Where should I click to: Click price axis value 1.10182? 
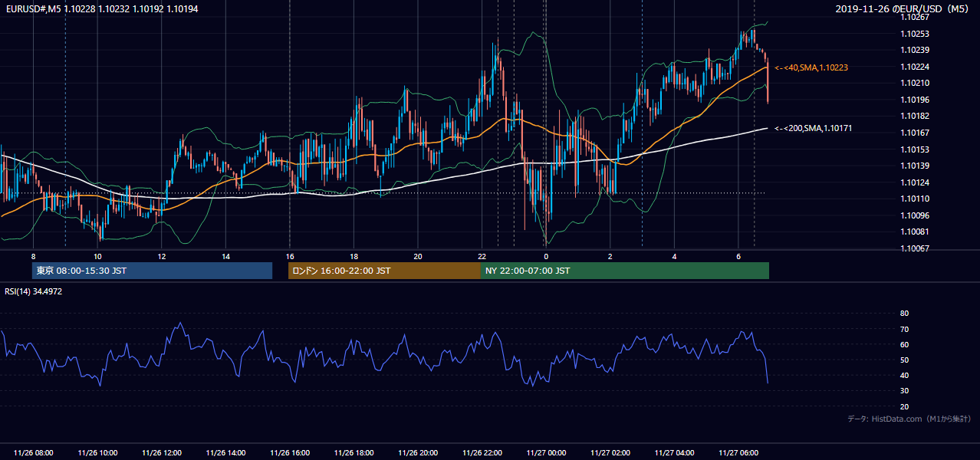point(915,116)
